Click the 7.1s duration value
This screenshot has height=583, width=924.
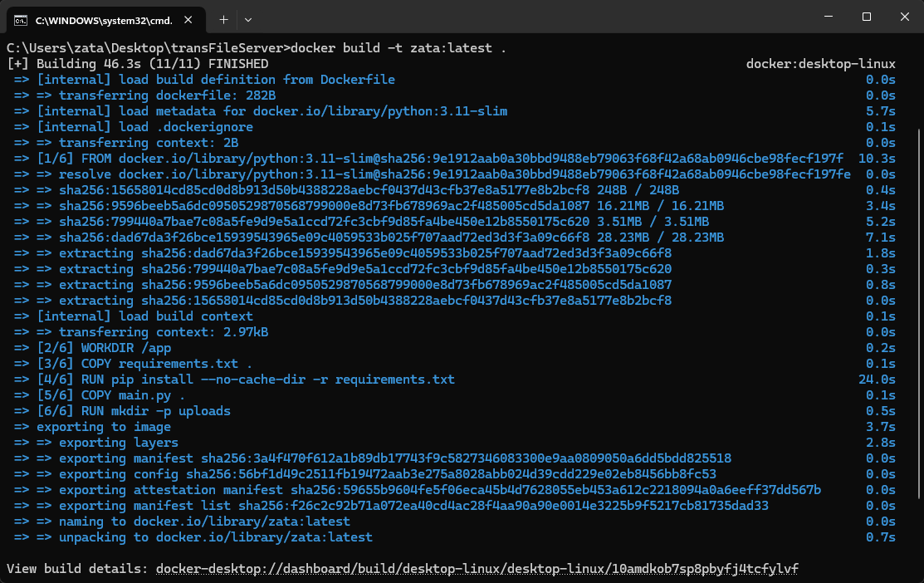coord(880,238)
